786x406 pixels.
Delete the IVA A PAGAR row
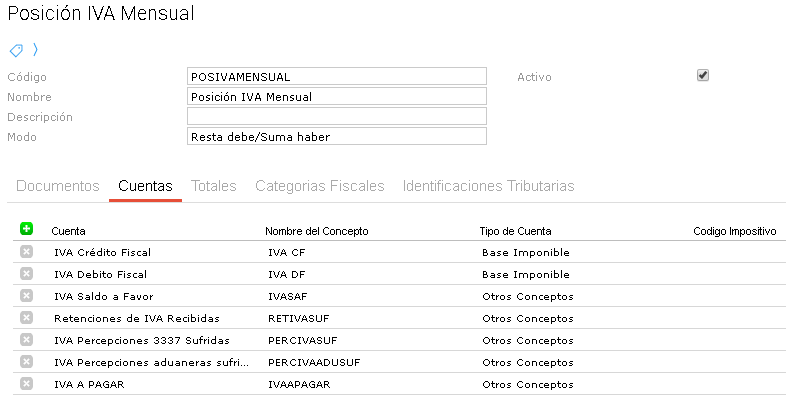[x=26, y=384]
